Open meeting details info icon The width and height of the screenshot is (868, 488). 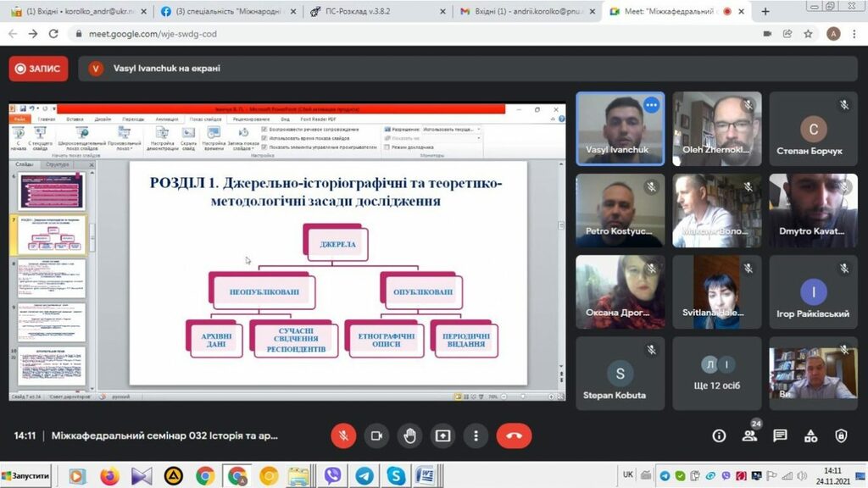pos(719,435)
